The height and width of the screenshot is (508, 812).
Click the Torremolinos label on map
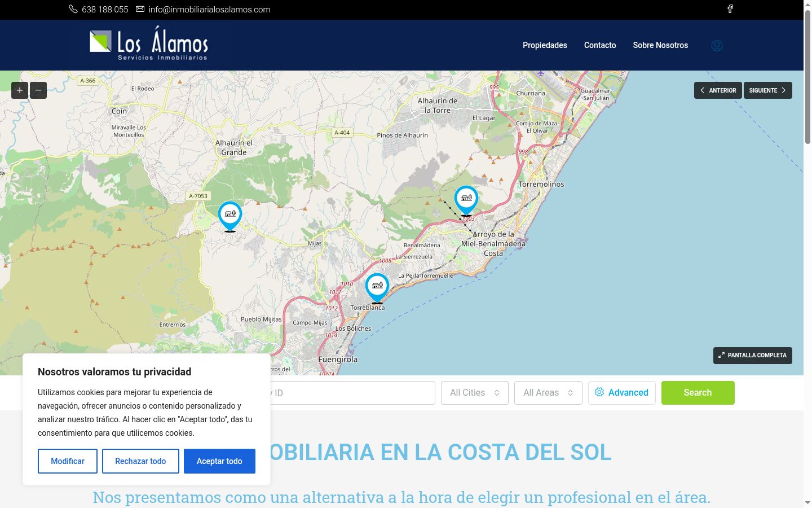(x=541, y=184)
